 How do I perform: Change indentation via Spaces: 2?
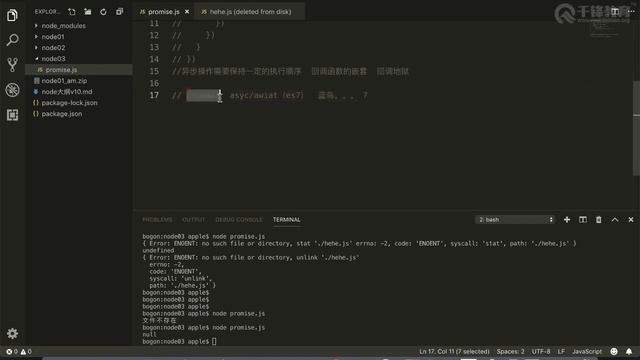(510, 351)
